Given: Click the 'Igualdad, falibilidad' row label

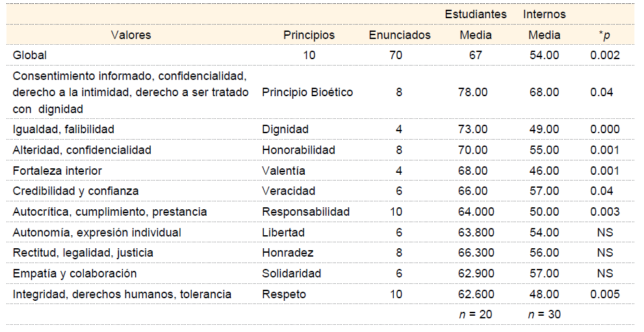Looking at the screenshot, I should (64, 129).
